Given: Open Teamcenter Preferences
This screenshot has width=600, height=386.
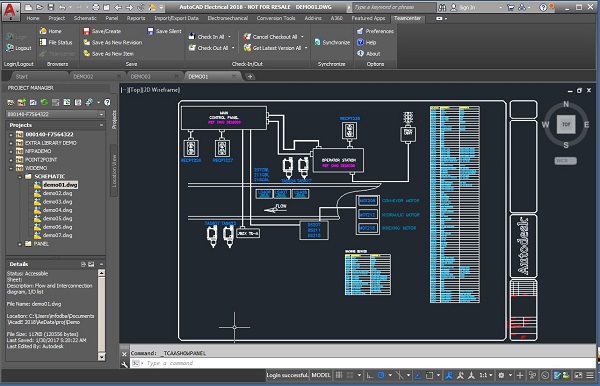Looking at the screenshot, I should pos(375,31).
